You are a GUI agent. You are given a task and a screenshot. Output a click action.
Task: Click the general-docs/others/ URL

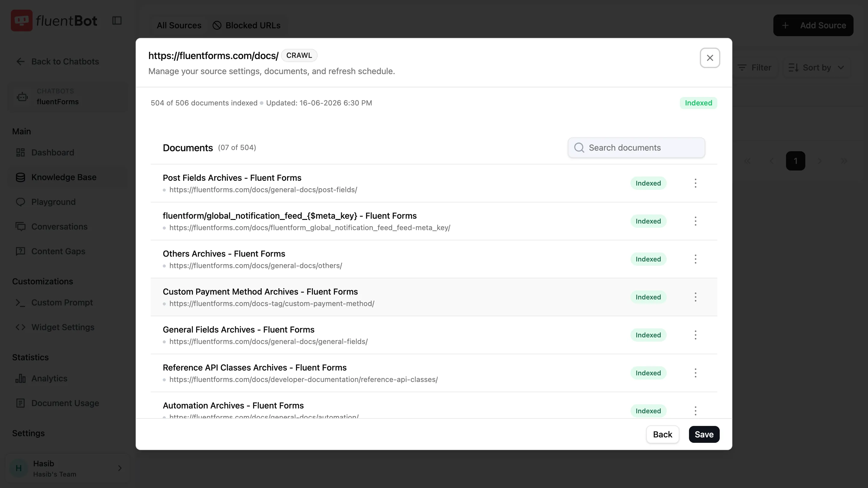tap(255, 266)
